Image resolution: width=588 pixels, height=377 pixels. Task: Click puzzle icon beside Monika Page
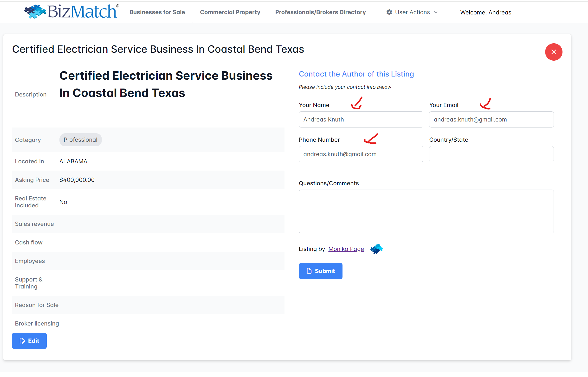click(376, 249)
